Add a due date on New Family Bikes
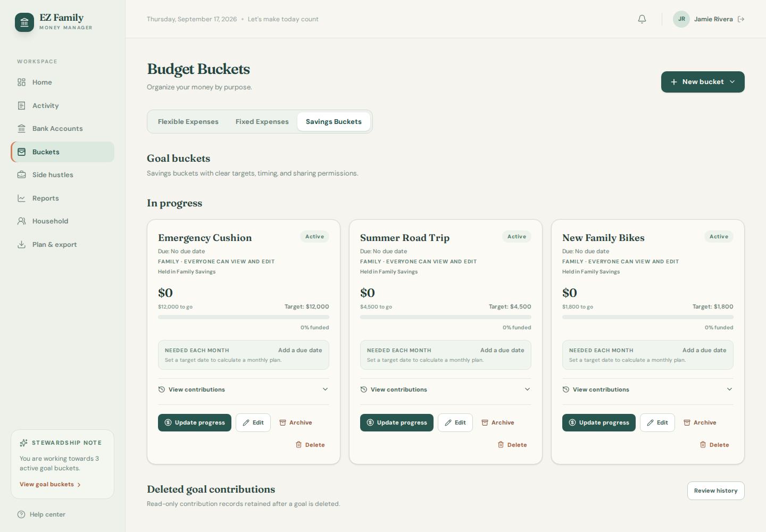Image resolution: width=766 pixels, height=532 pixels. [704, 350]
